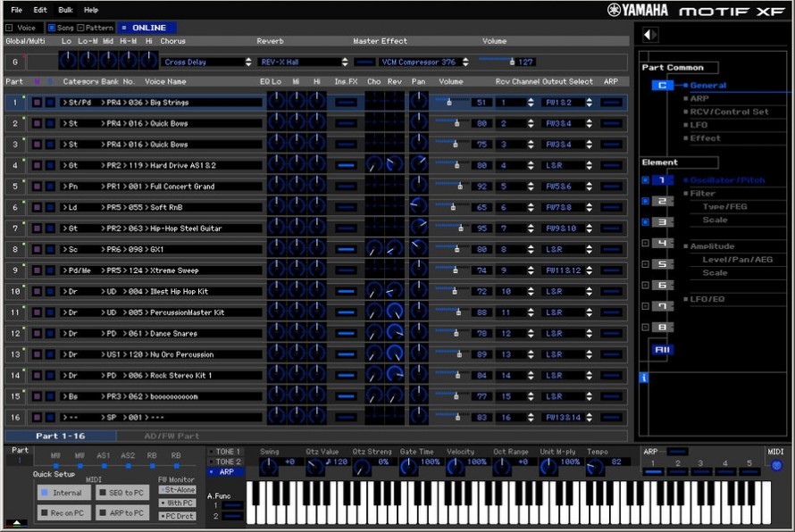This screenshot has width=795, height=532.
Task: Click the panel collapse arrows icon
Action: tap(650, 35)
